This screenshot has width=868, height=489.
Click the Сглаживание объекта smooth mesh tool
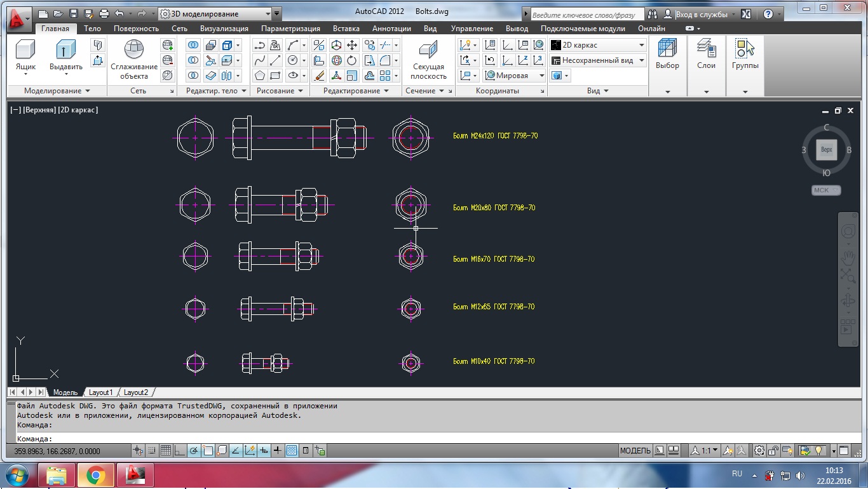[x=134, y=60]
